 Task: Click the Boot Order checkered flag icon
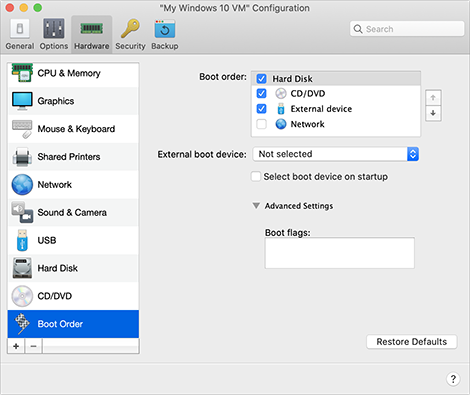pyautogui.click(x=22, y=324)
